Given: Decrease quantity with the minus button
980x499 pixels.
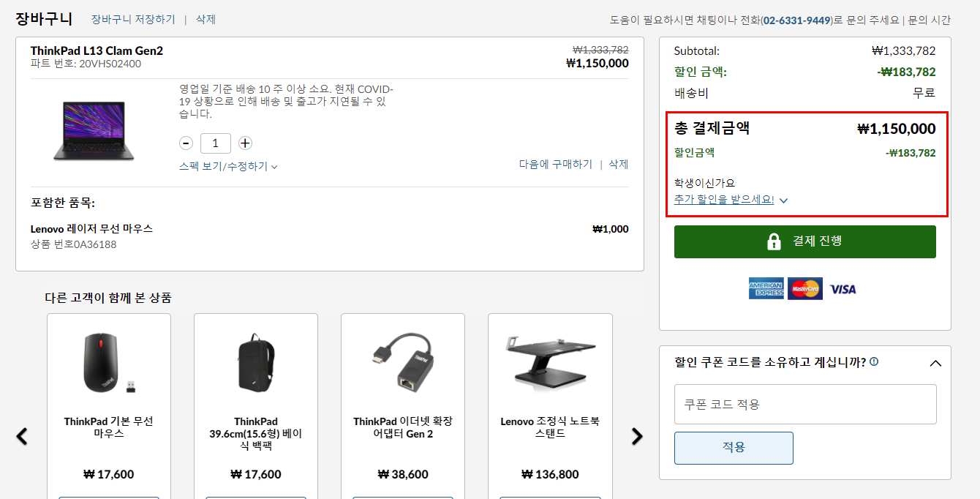Looking at the screenshot, I should (x=186, y=143).
